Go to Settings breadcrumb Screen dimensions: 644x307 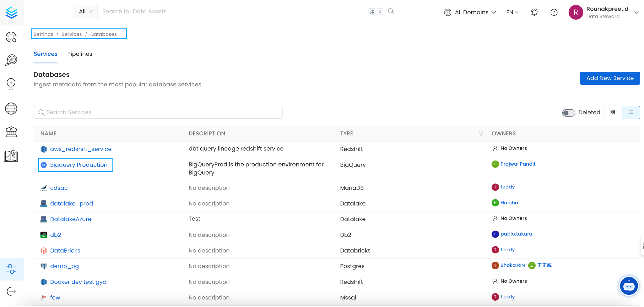click(x=44, y=34)
